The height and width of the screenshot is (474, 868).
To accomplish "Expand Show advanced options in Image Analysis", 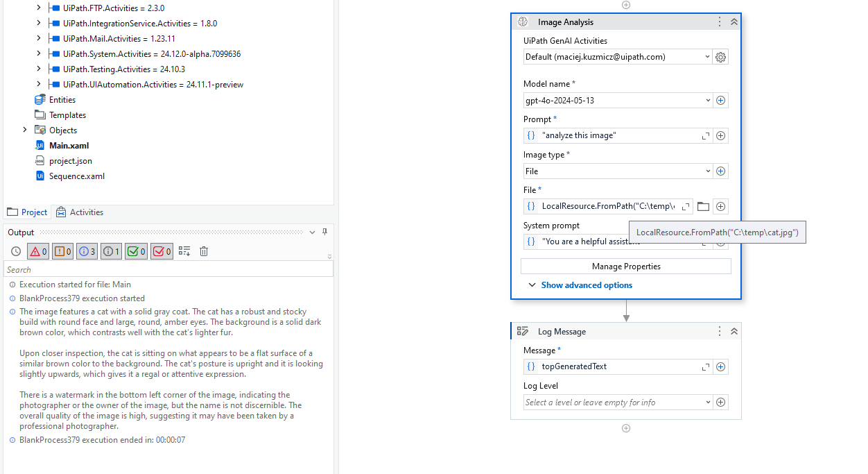I will coord(587,285).
